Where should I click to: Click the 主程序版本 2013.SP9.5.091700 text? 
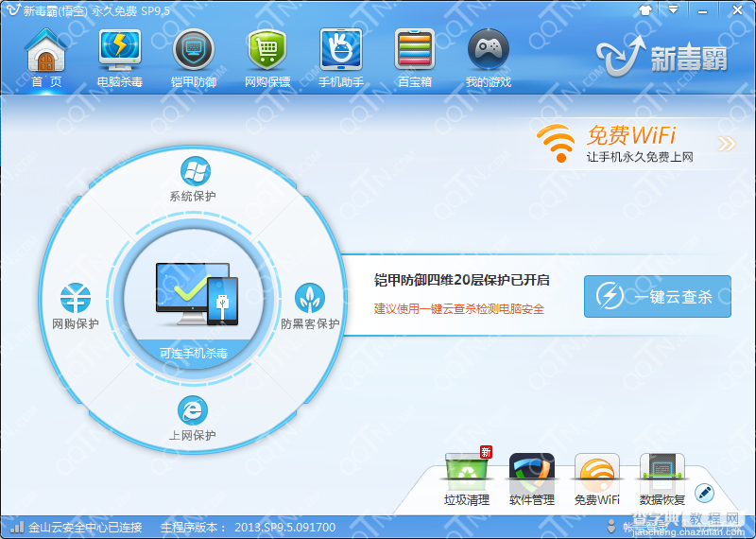coord(248,527)
